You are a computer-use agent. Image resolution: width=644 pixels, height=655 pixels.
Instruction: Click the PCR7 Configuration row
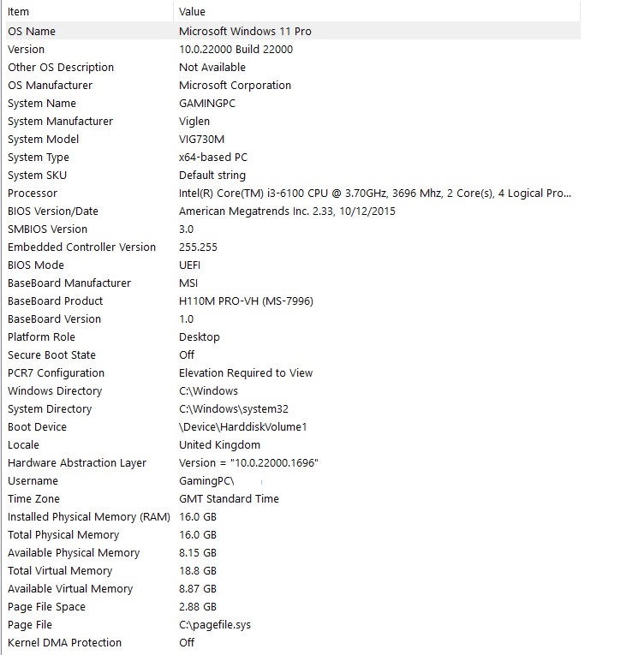click(x=56, y=372)
